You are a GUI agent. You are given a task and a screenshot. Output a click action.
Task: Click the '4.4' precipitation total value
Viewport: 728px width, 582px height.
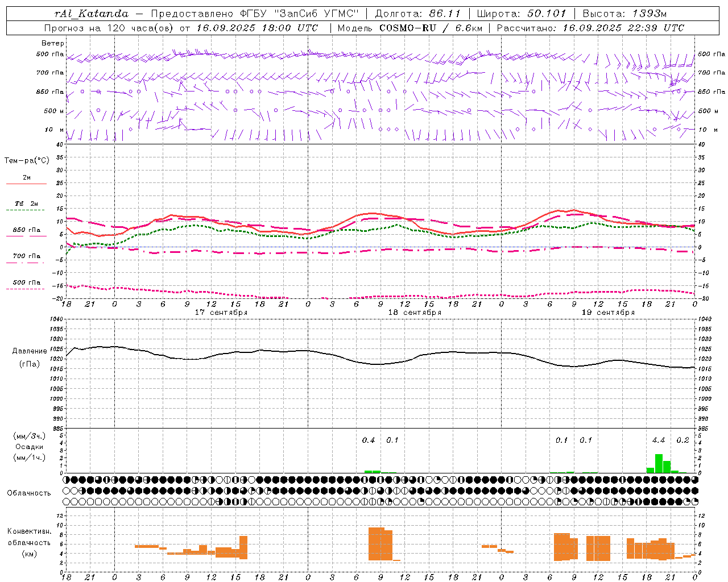click(x=659, y=440)
